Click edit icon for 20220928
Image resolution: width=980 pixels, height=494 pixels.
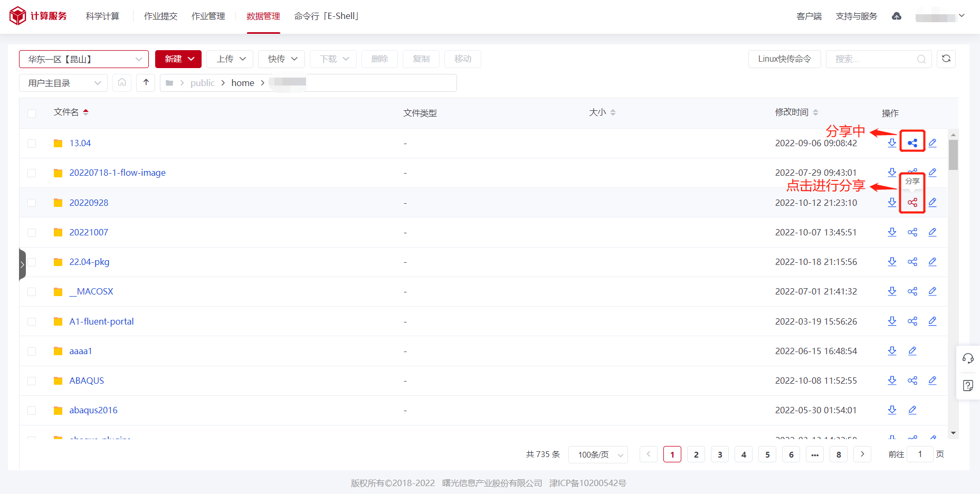933,203
